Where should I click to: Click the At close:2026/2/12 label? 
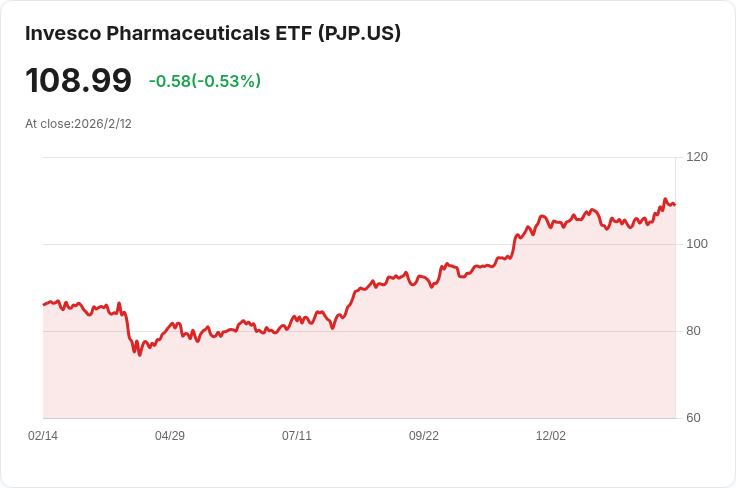(78, 124)
